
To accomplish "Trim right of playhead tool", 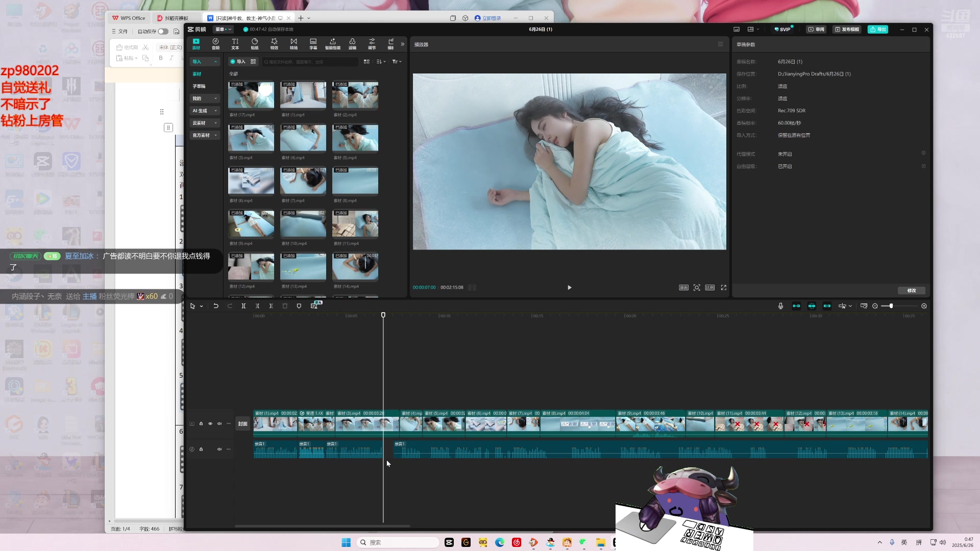I will 271,306.
